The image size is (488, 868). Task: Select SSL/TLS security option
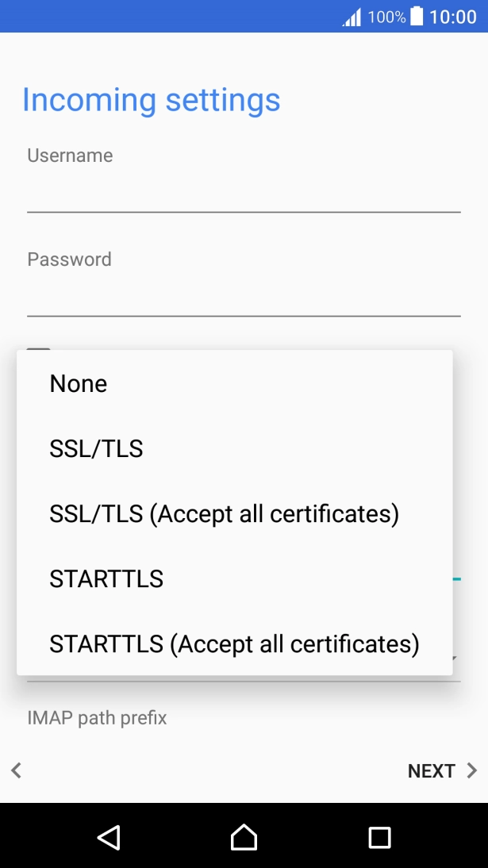96,448
